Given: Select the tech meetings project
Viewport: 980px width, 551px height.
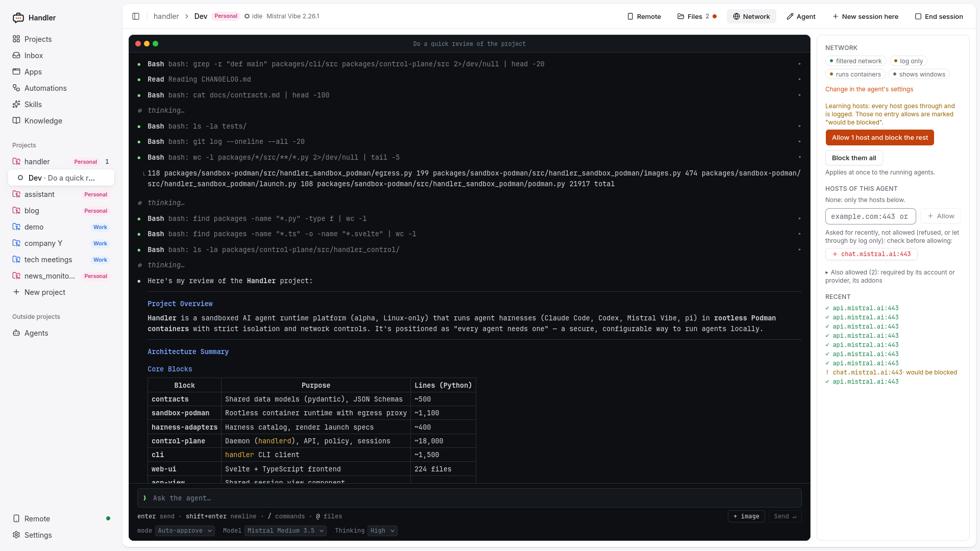Looking at the screenshot, I should click(61, 260).
